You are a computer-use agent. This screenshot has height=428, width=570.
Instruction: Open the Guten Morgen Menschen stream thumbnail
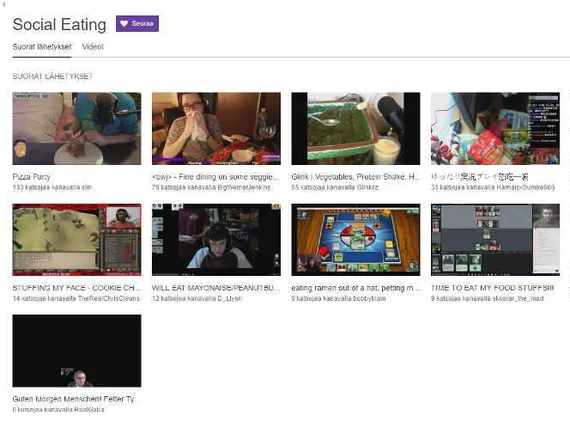(77, 351)
